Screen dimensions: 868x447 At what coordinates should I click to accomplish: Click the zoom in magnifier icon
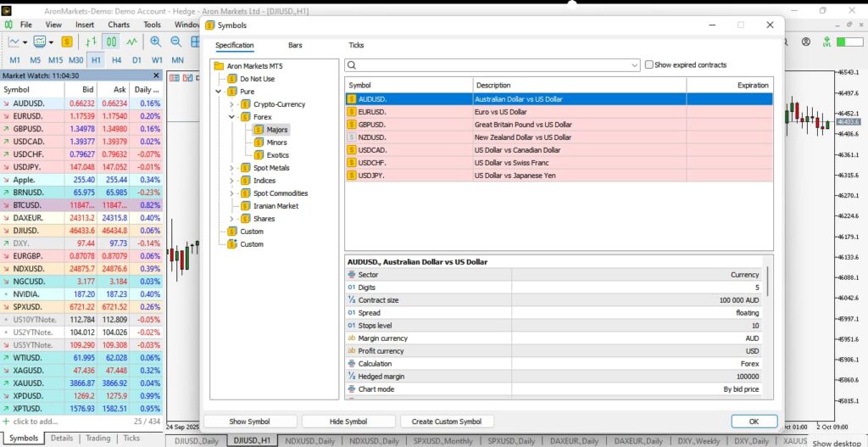click(156, 42)
